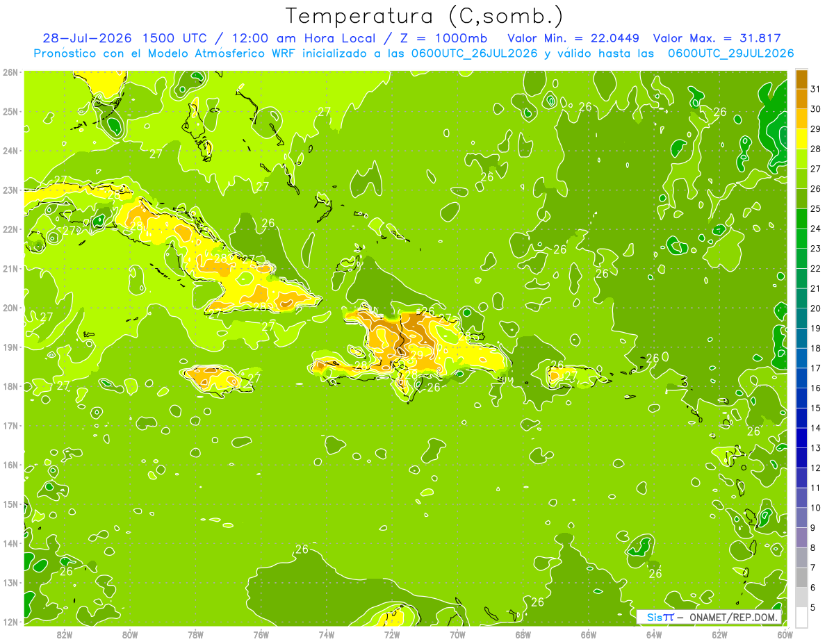
Task: Select the 'Valor Min. = 22.0449' readout
Action: click(x=573, y=38)
